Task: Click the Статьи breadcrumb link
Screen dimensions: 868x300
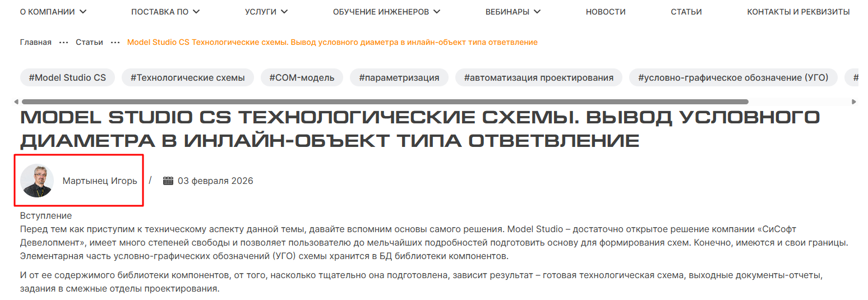Action: coord(89,42)
